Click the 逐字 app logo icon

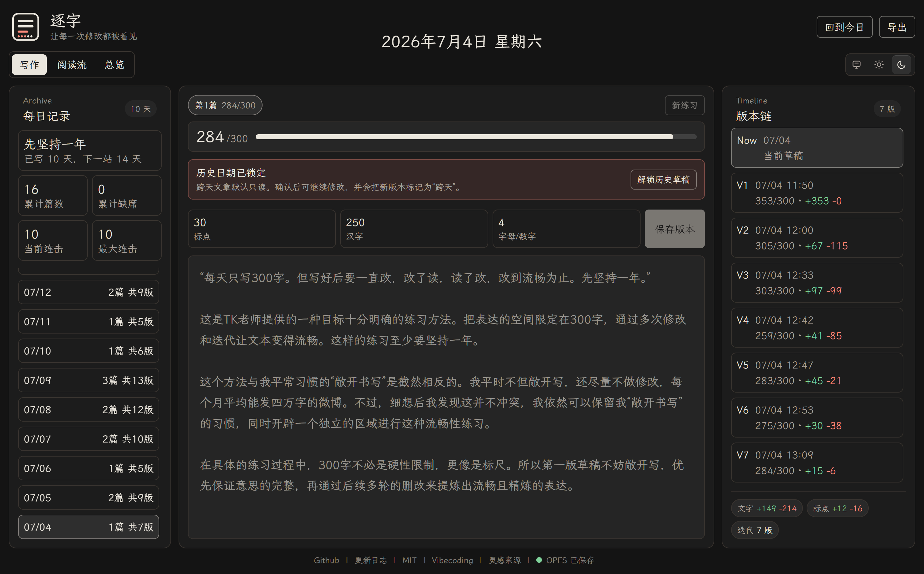pos(25,27)
